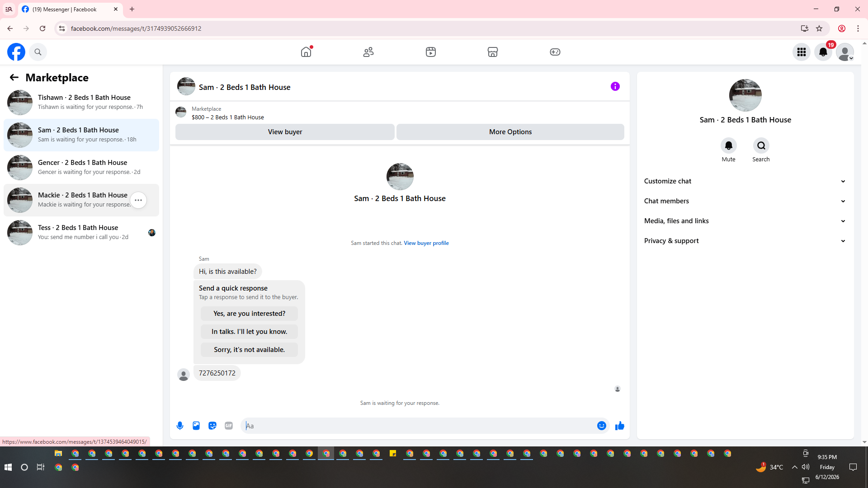Send the quick reply 'Sorry, it's not available.'
Screen dimensions: 868x488
pos(250,350)
